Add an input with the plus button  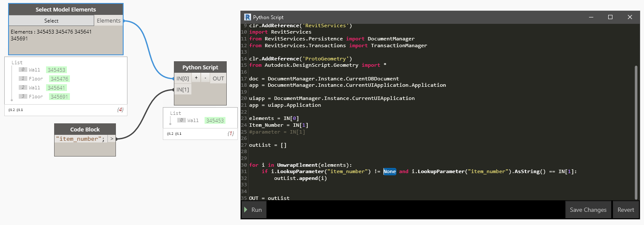[196, 78]
